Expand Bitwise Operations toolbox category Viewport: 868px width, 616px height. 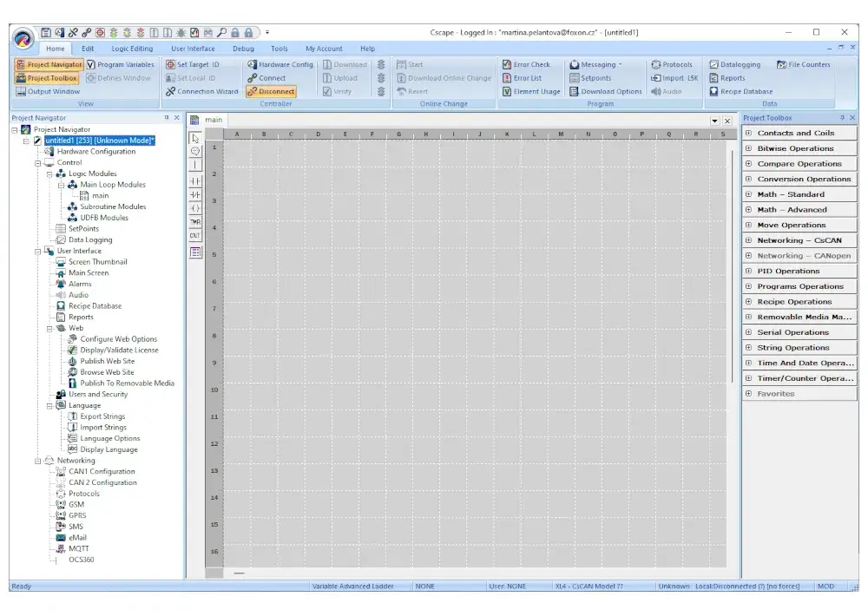click(748, 148)
